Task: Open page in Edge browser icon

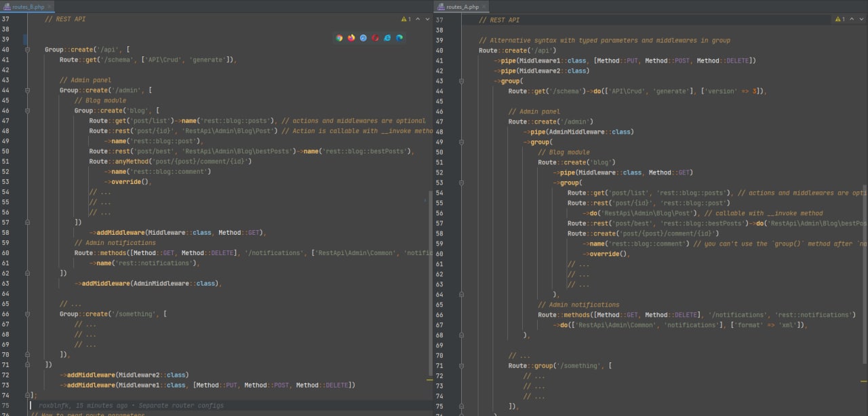Action: (x=399, y=38)
